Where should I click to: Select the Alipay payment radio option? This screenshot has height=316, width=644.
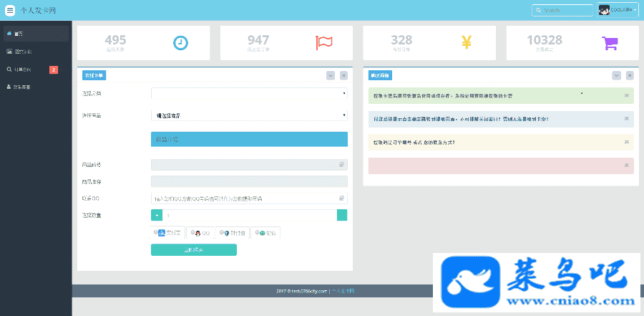coord(156,232)
